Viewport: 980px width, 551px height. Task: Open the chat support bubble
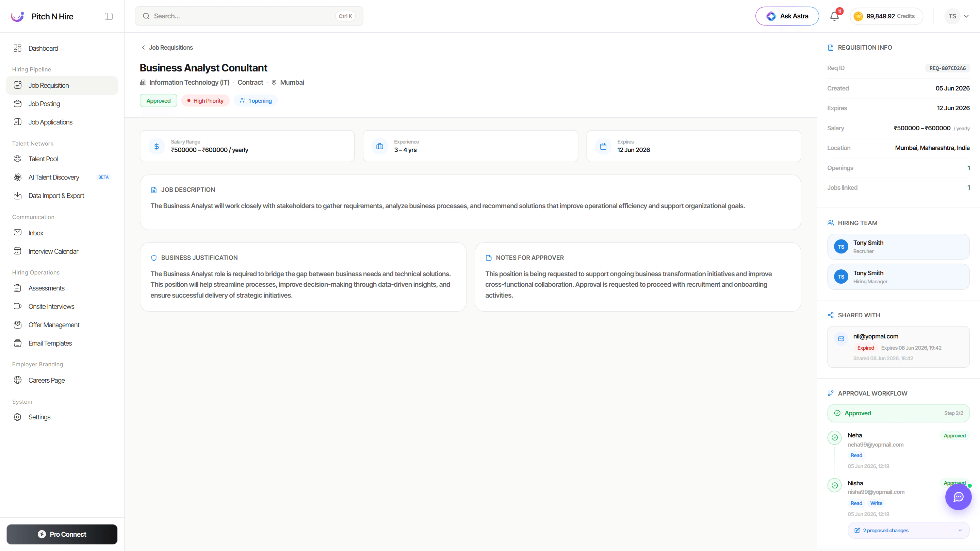958,497
